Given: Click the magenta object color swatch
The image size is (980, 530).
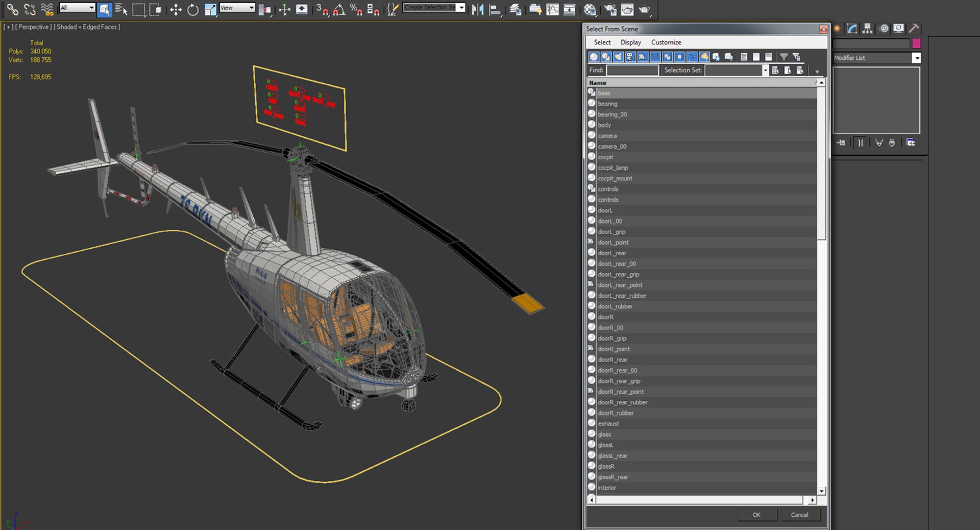Looking at the screenshot, I should click(916, 43).
